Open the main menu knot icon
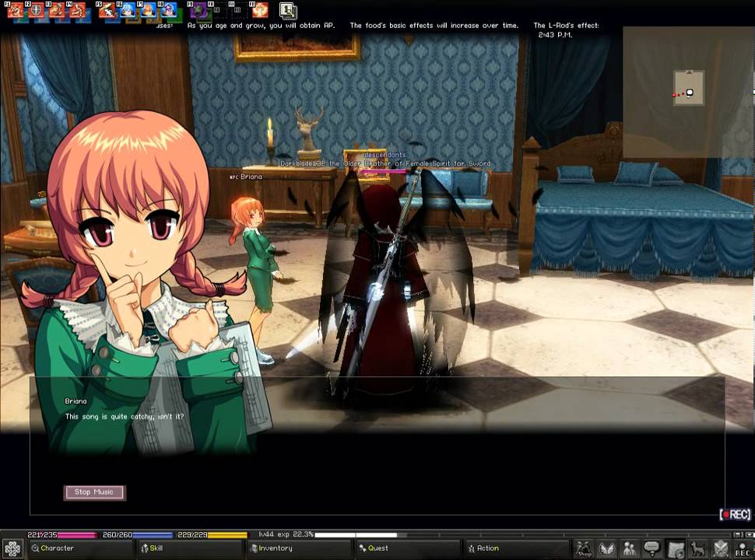This screenshot has height=560, width=755. (x=12, y=548)
